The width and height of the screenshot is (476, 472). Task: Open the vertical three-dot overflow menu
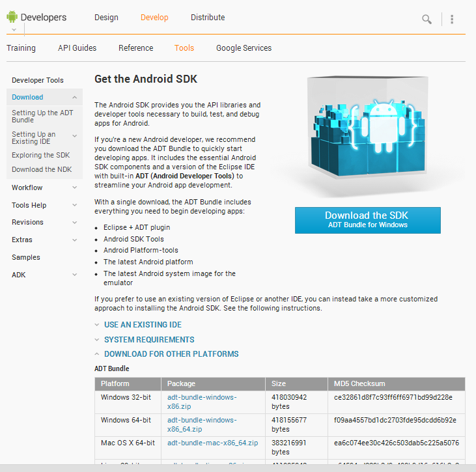[x=452, y=19]
